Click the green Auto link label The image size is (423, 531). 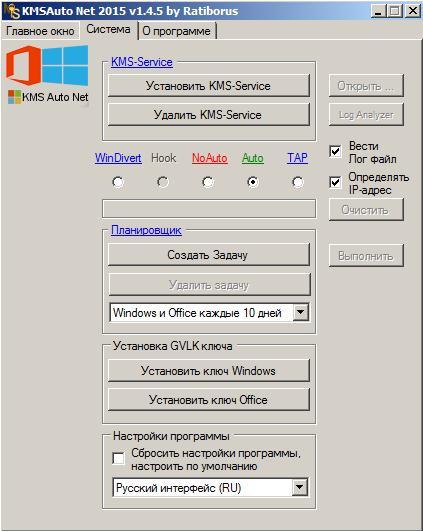click(253, 158)
